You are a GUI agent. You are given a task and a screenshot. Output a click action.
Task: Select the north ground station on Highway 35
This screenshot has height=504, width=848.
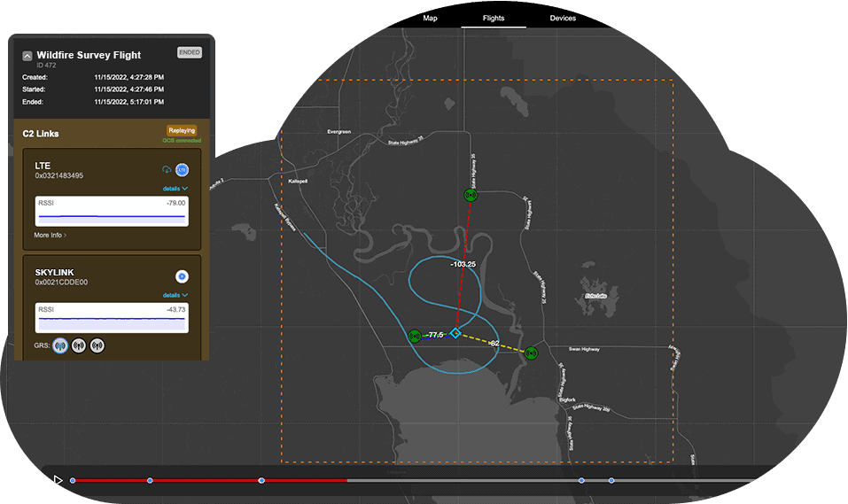(x=471, y=195)
